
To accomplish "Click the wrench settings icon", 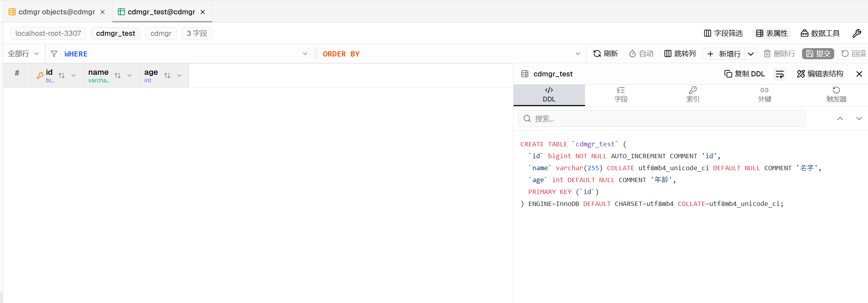I will [856, 33].
